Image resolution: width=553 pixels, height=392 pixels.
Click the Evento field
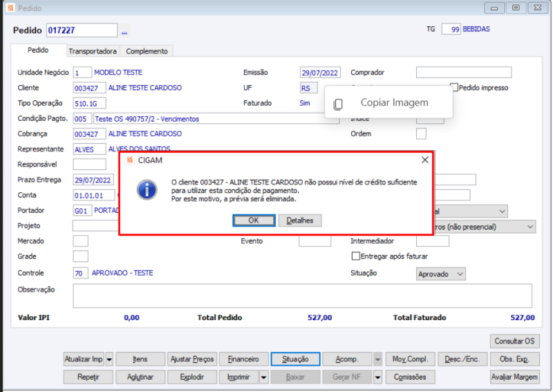click(315, 241)
